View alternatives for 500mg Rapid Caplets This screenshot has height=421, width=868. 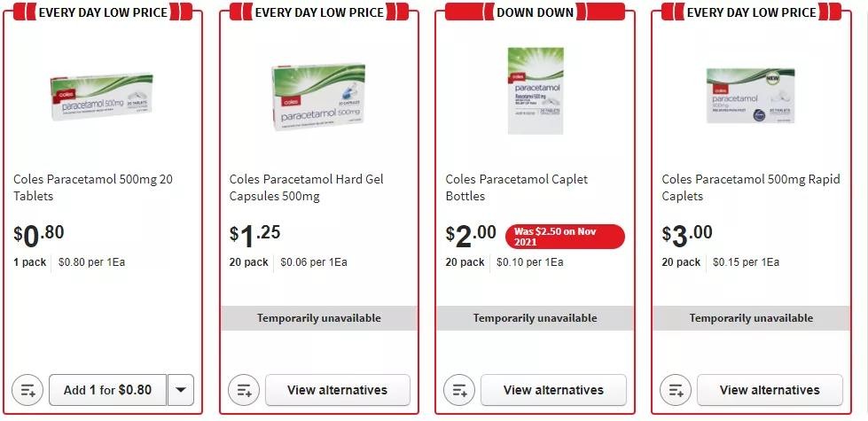[x=769, y=390]
